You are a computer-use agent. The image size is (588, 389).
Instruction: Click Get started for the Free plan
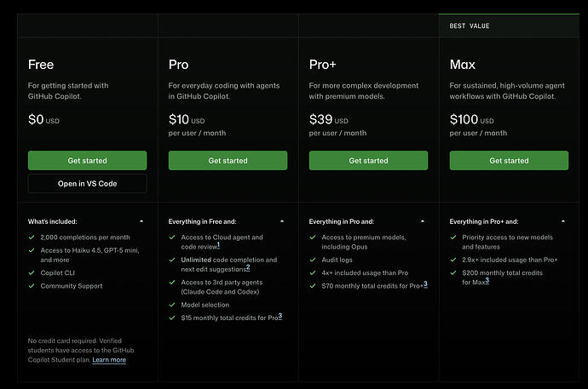pos(87,161)
